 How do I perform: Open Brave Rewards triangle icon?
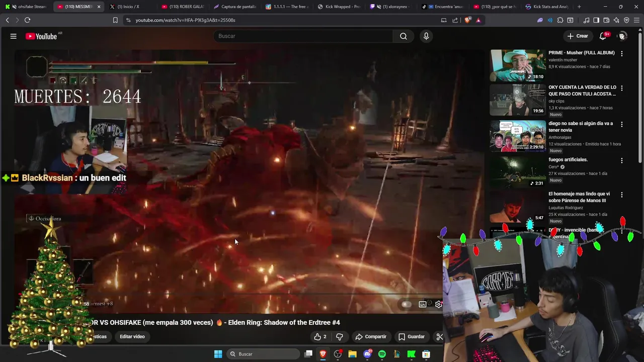[478, 20]
